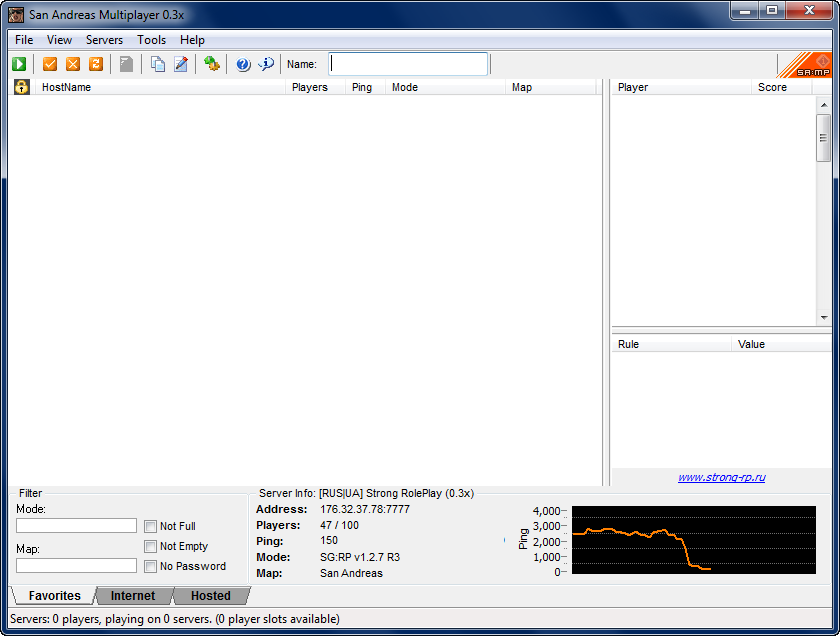Click the Value column header

[782, 344]
